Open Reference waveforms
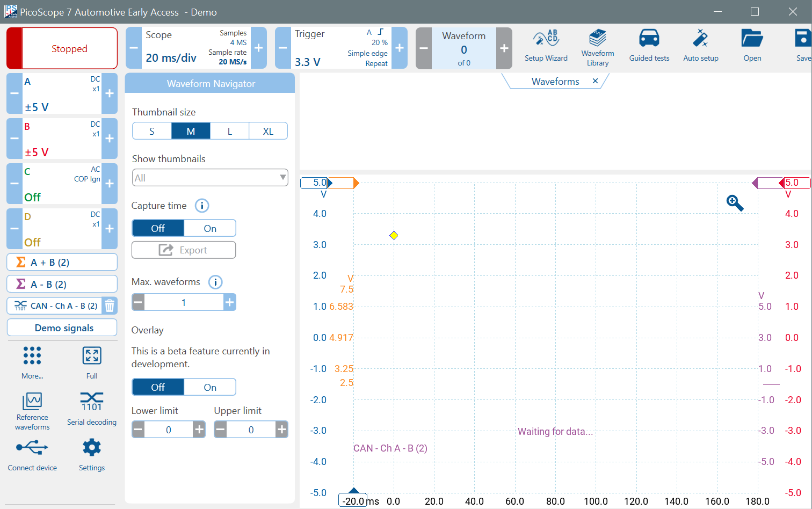This screenshot has height=509, width=812. [32, 411]
